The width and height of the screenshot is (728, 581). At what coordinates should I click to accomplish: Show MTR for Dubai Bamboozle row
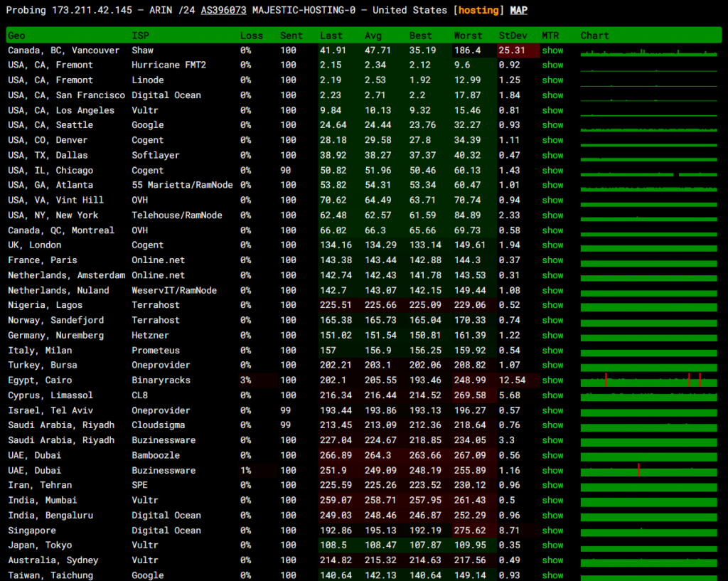552,455
